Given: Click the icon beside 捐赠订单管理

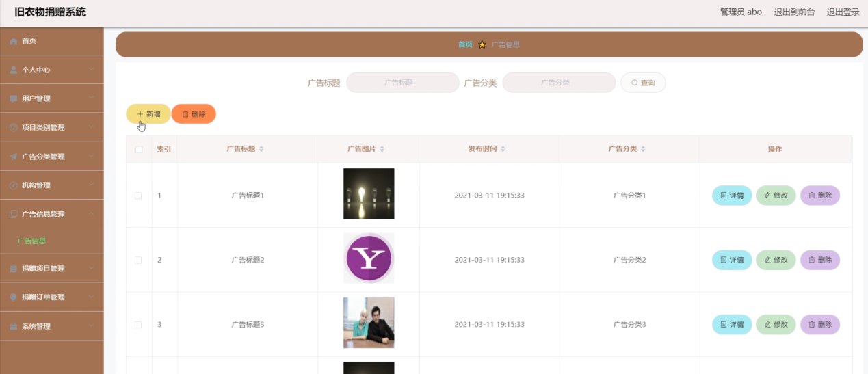Looking at the screenshot, I should click(14, 297).
